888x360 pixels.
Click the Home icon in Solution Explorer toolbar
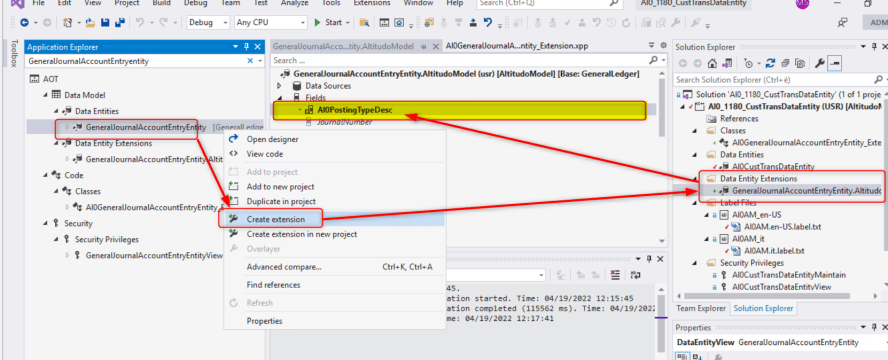pyautogui.click(x=713, y=63)
